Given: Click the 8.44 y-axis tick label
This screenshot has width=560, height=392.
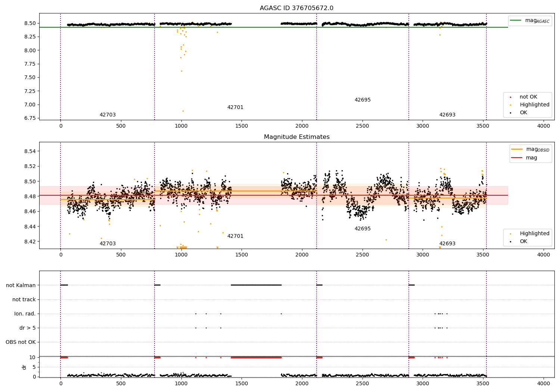Looking at the screenshot, I should [29, 227].
